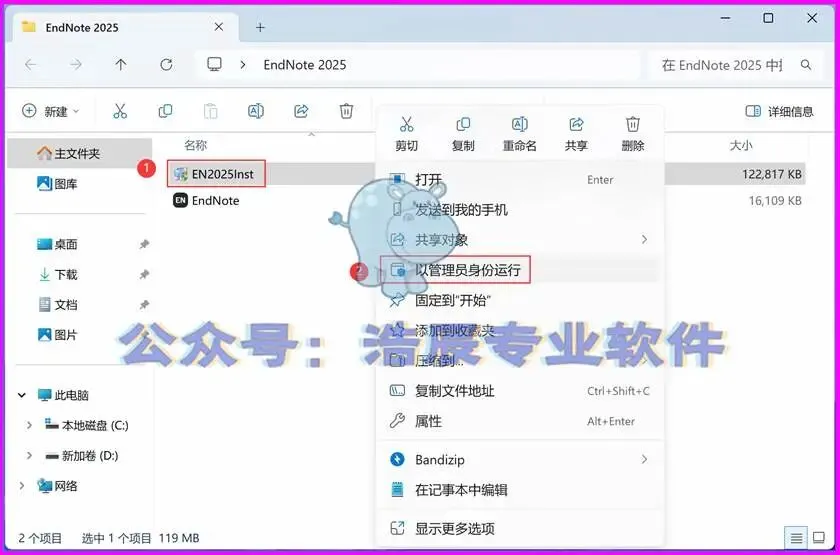Open 属性 from the context menu

(520, 421)
